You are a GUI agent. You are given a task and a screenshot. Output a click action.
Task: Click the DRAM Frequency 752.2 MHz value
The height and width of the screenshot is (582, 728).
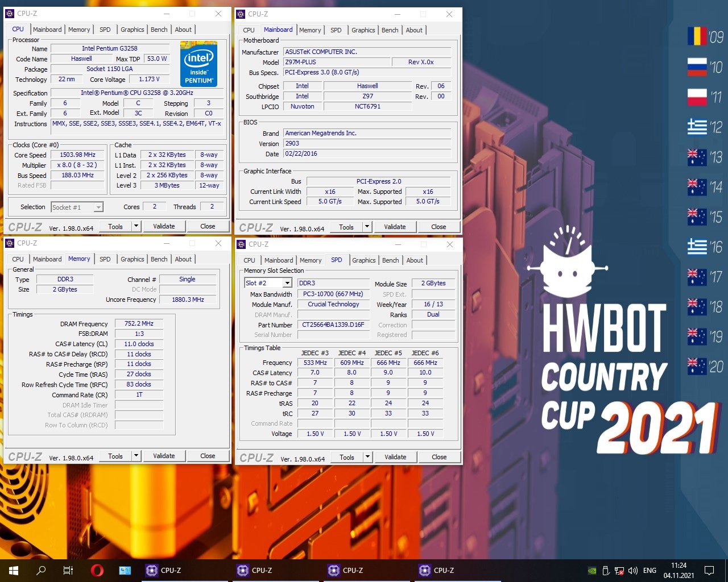tap(139, 323)
